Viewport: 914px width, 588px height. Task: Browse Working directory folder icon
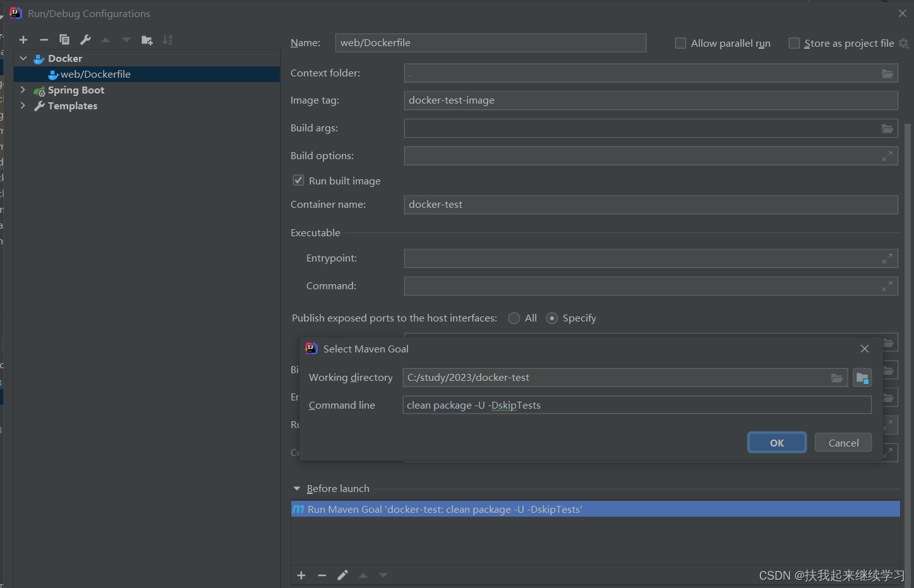click(x=837, y=378)
